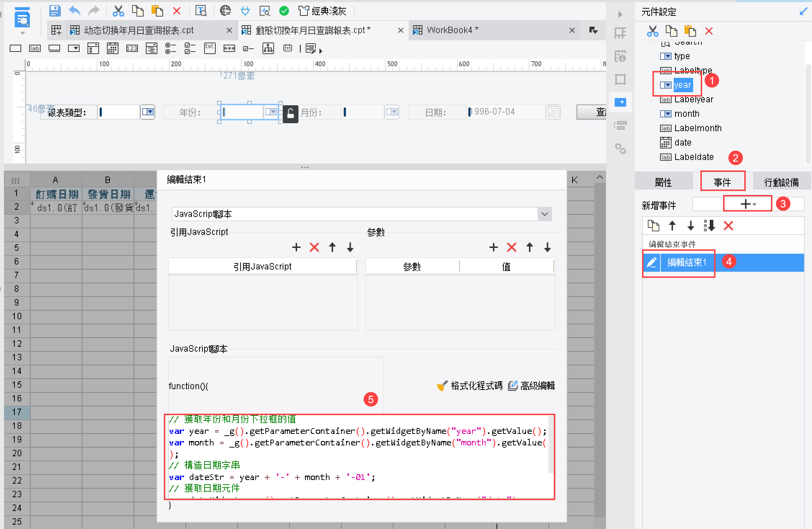Open the JavaScript script type dropdown

click(x=544, y=214)
